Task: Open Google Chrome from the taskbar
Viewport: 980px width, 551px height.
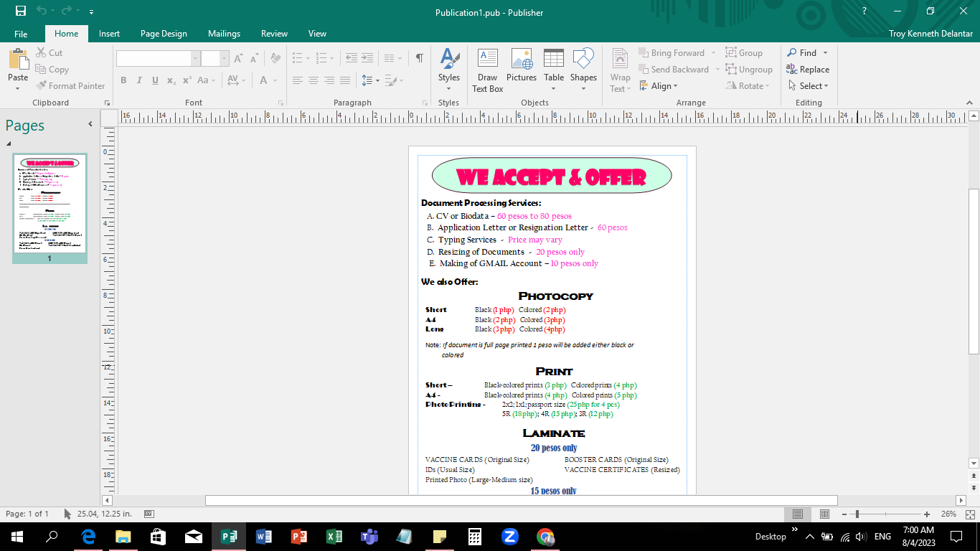Action: pos(545,537)
